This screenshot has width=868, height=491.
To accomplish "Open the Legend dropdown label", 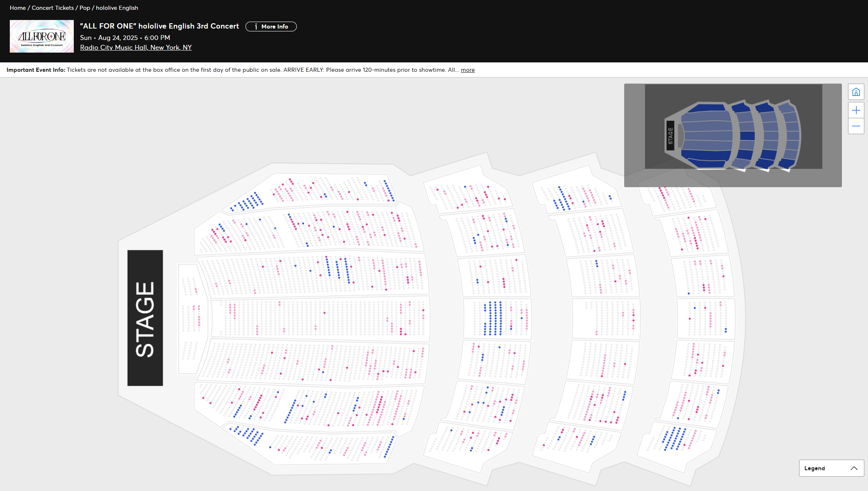I will [814, 468].
